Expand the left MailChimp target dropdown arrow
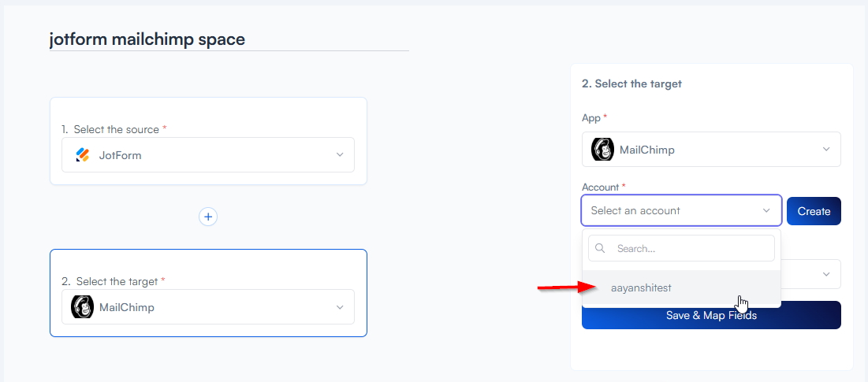The height and width of the screenshot is (382, 868). click(340, 307)
